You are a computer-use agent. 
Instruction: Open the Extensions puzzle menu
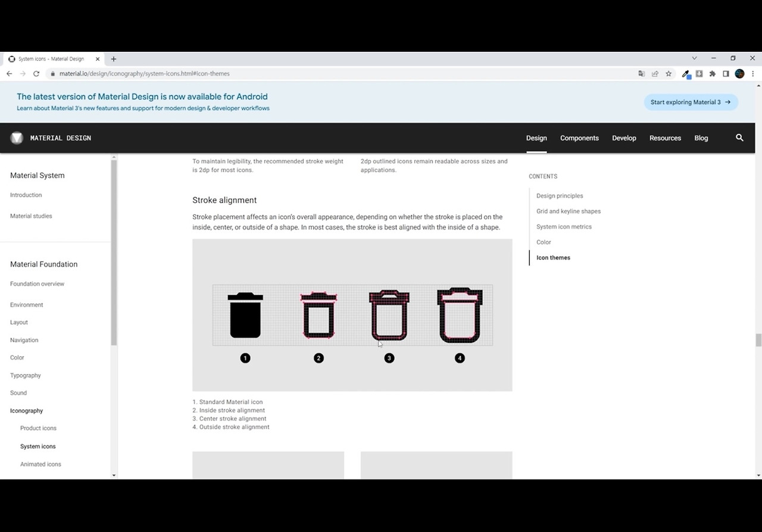tap(712, 74)
